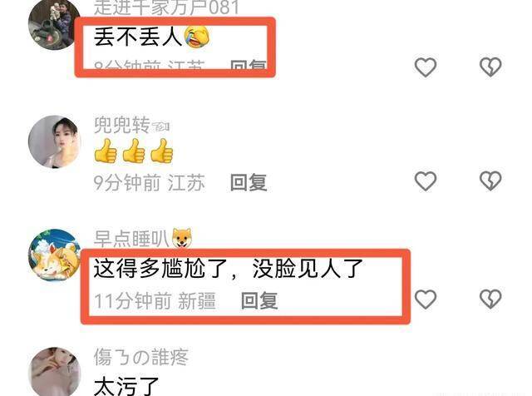Dislike the 丢不丢人 comment with broken heart
Viewport: 532px width, 396px height.
(490, 67)
